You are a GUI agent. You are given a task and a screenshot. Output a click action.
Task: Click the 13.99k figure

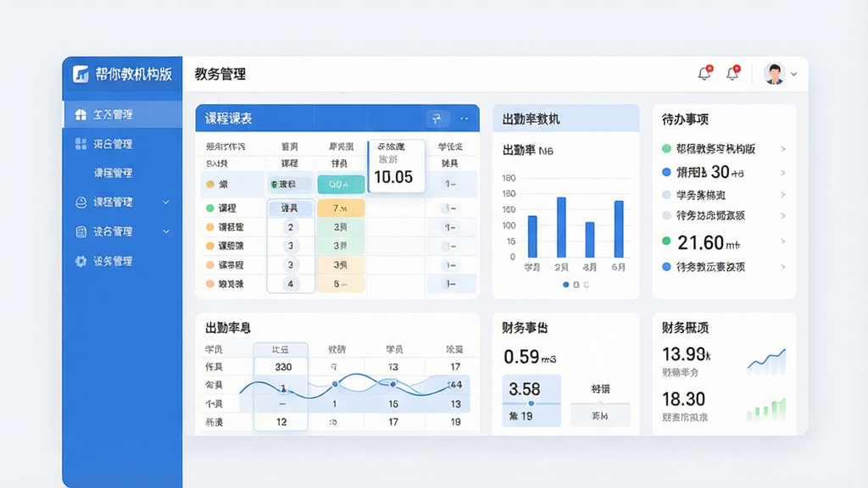(x=687, y=354)
